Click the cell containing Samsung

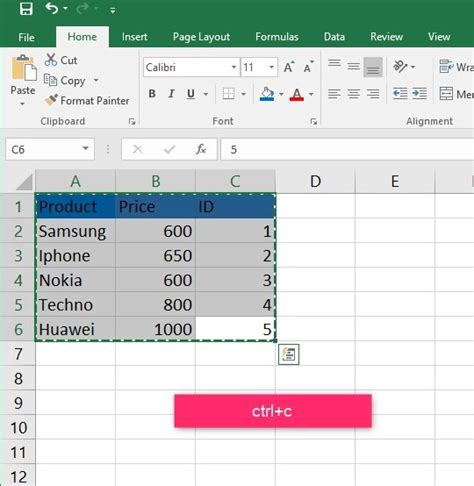pos(75,231)
